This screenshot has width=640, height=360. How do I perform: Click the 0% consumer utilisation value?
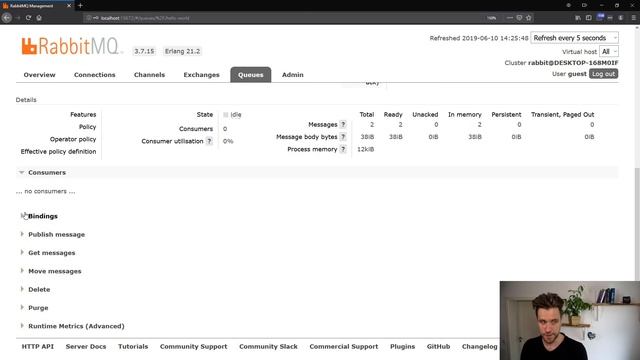(x=228, y=141)
